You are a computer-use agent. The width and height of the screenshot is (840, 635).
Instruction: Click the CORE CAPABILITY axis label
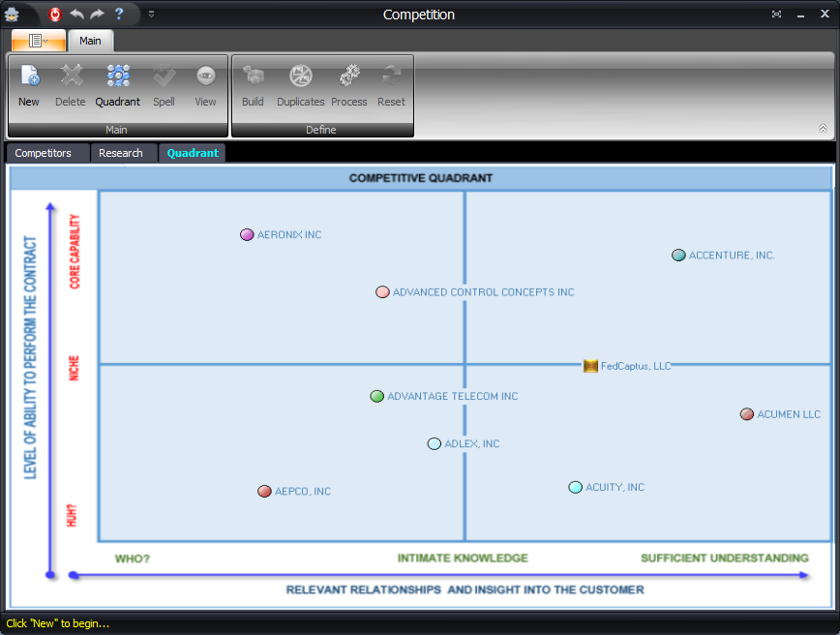(x=75, y=252)
